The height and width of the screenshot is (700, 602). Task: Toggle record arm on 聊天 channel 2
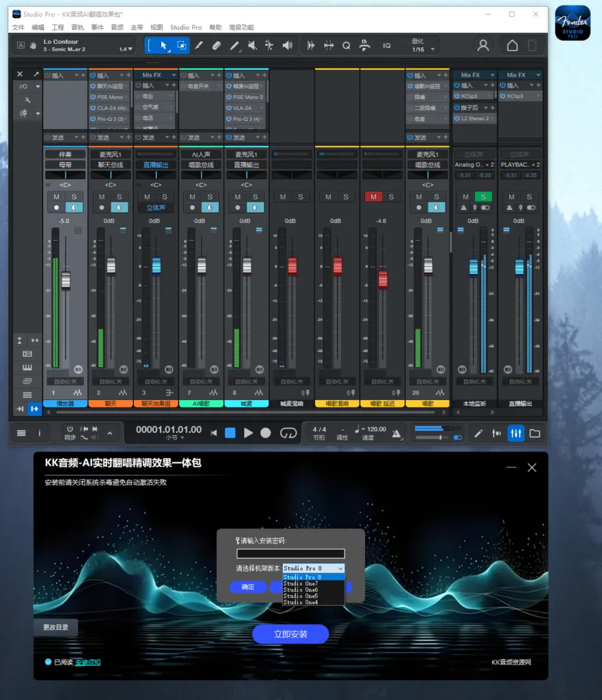[102, 208]
